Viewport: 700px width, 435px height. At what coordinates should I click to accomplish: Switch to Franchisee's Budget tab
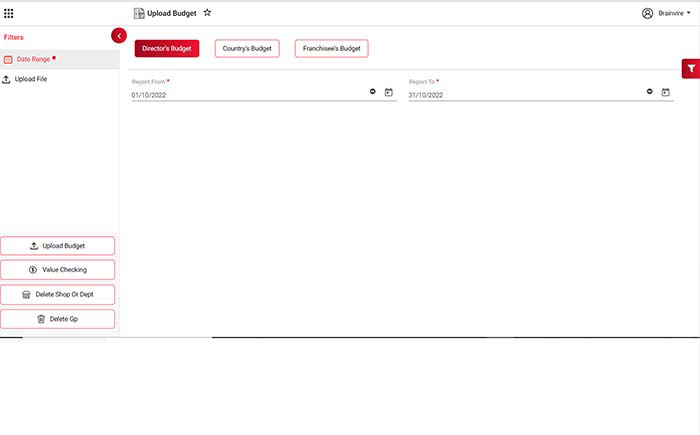(x=331, y=48)
